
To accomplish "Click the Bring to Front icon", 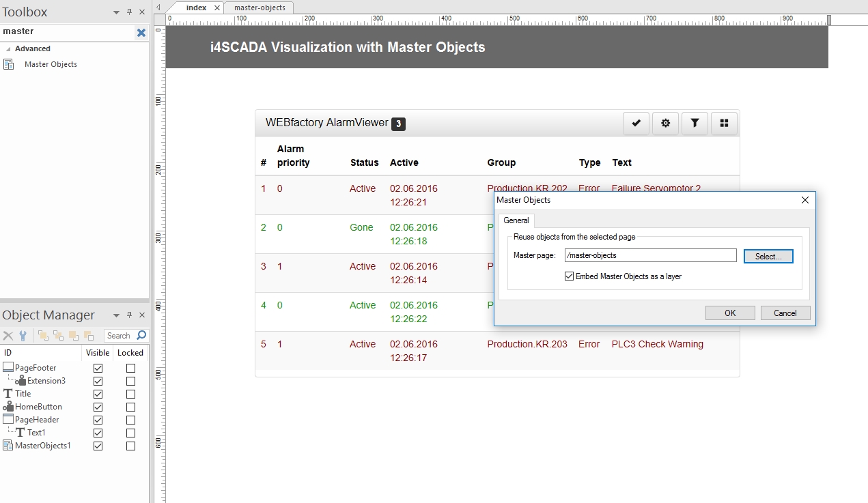I will [x=43, y=335].
